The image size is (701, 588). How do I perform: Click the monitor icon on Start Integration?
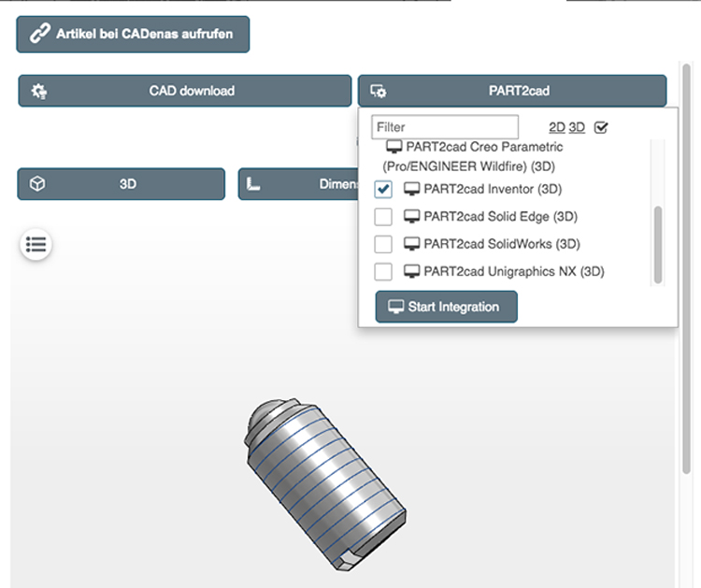[x=395, y=307]
